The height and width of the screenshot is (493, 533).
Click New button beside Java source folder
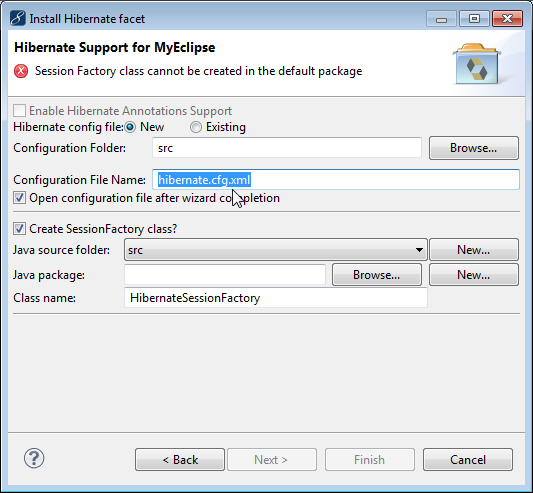pos(474,250)
